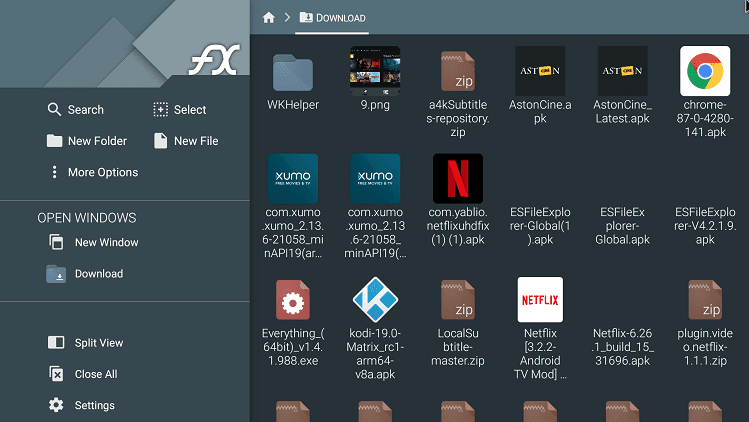The image size is (749, 422).
Task: Open More Options three-dot menu
Action: tap(54, 172)
